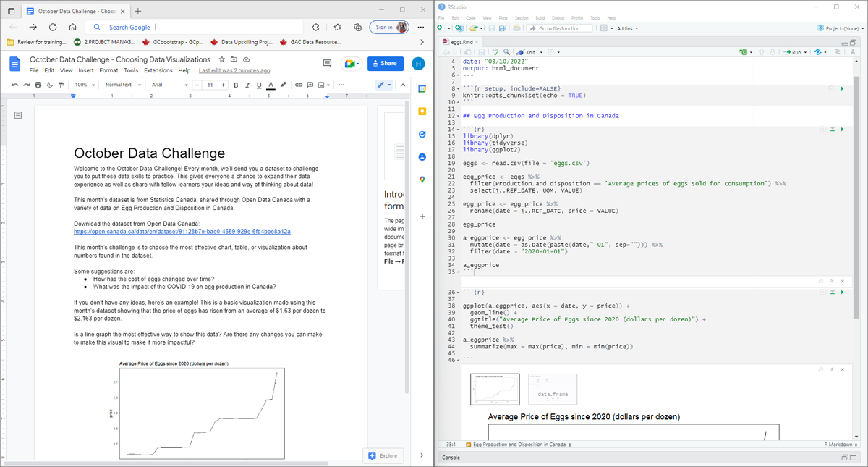This screenshot has height=467, width=868.
Task: Open the GCbootstrap bookmark
Action: pos(173,42)
